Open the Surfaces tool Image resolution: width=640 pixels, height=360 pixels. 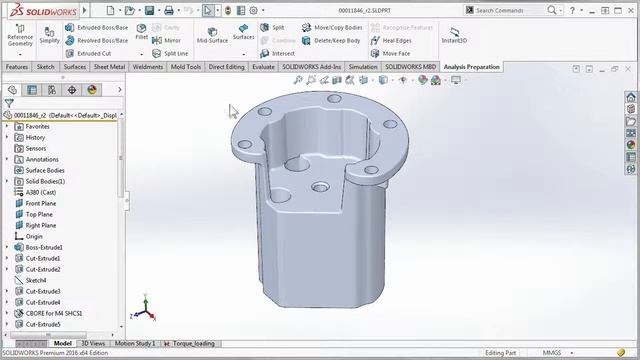click(244, 32)
